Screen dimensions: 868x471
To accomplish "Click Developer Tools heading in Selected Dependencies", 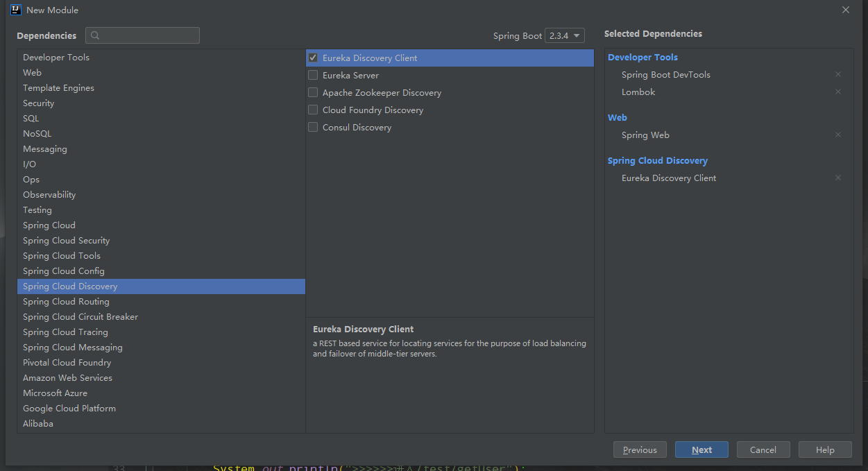I will click(643, 58).
